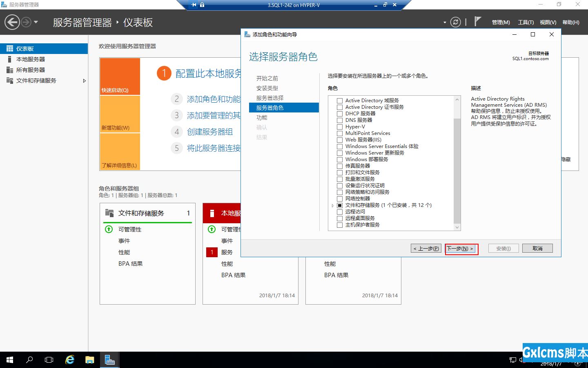Check the 传真服务器 role

click(x=340, y=166)
